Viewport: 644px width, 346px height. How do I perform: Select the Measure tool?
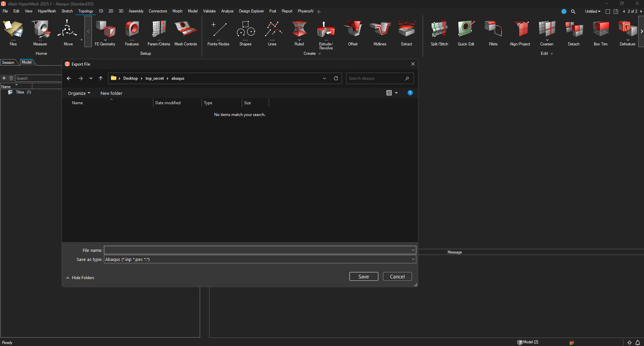coord(40,33)
